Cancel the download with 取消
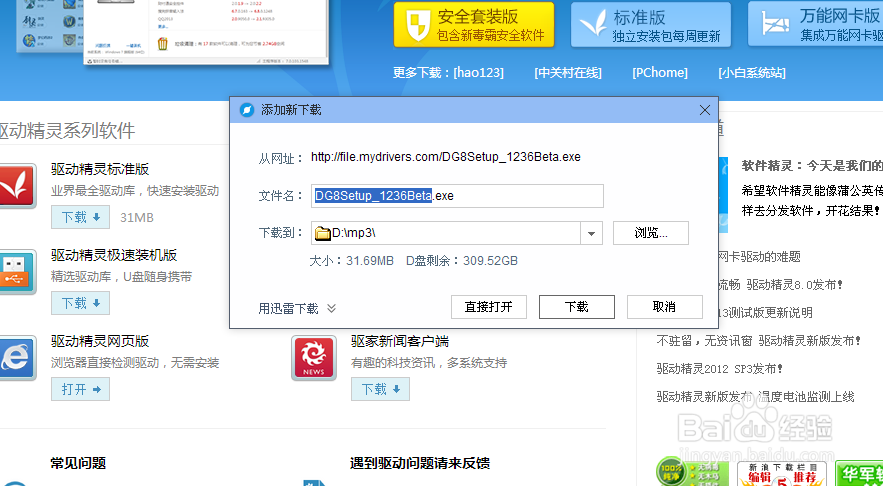This screenshot has height=486, width=883. pos(665,307)
